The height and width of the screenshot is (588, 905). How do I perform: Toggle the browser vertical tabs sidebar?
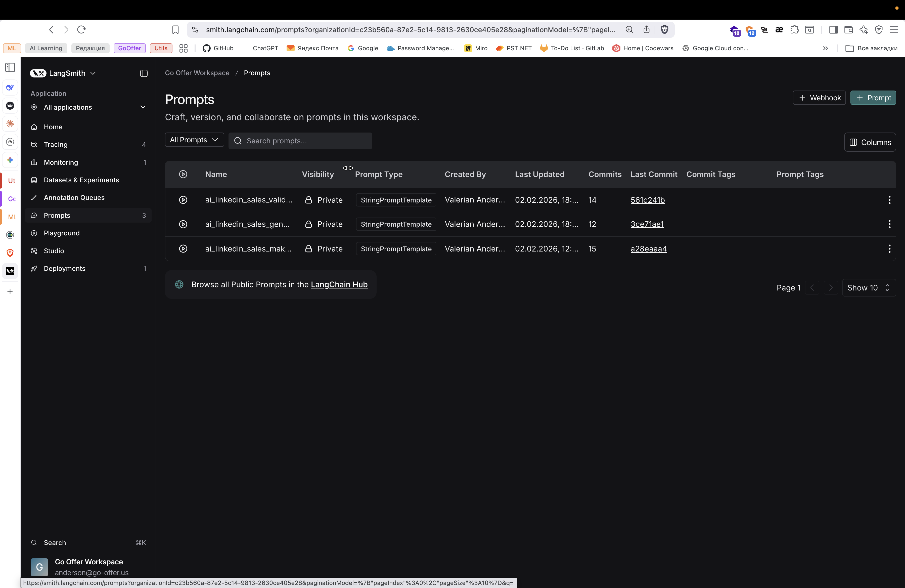(10, 68)
